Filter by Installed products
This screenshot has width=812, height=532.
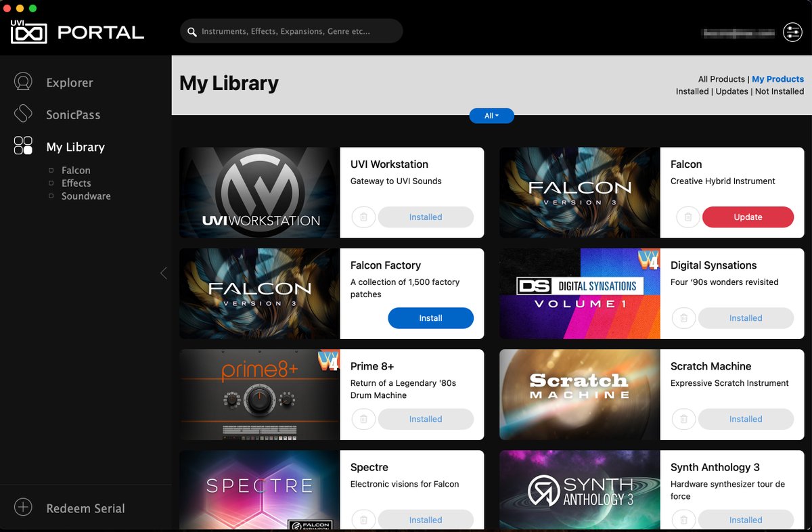[x=692, y=91]
